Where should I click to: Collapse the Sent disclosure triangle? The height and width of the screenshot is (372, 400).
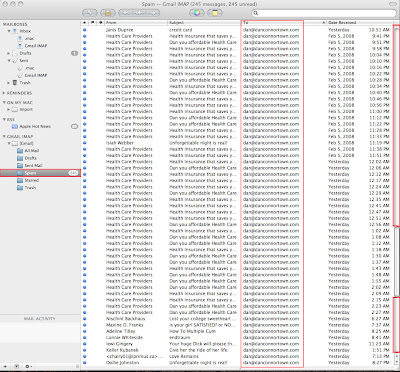[x=9, y=61]
